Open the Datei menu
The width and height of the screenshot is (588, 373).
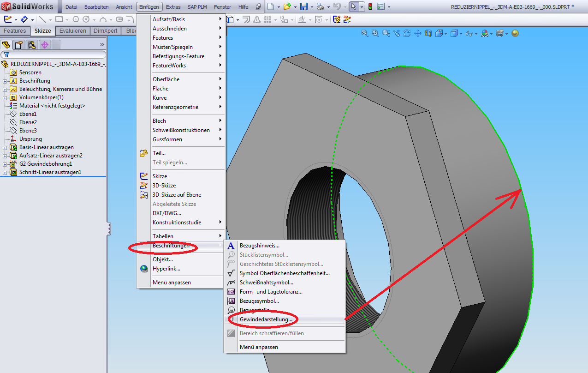tap(71, 7)
